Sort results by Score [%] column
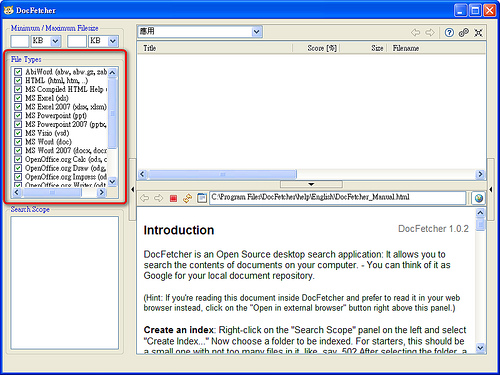Image resolution: width=500 pixels, height=375 pixels. point(316,48)
